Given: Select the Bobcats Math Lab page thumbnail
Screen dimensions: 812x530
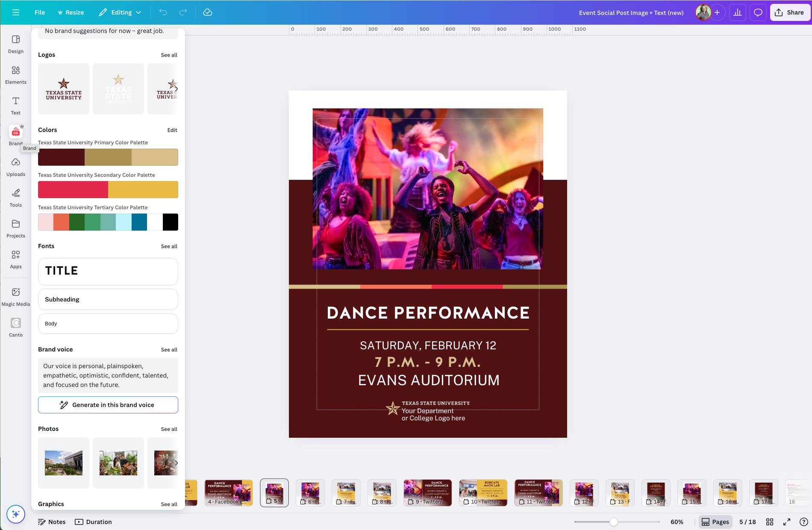Looking at the screenshot, I should 483,492.
